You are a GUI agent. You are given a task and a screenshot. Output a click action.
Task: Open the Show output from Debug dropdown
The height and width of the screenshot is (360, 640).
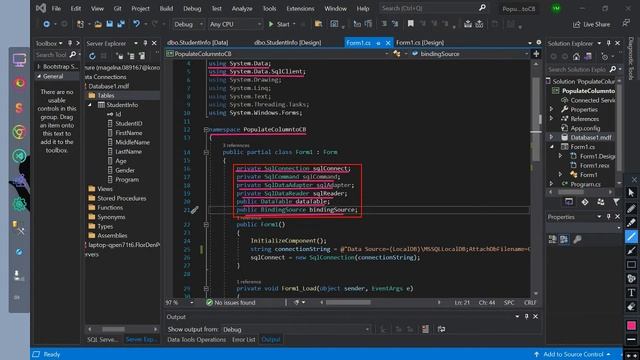click(x=296, y=329)
